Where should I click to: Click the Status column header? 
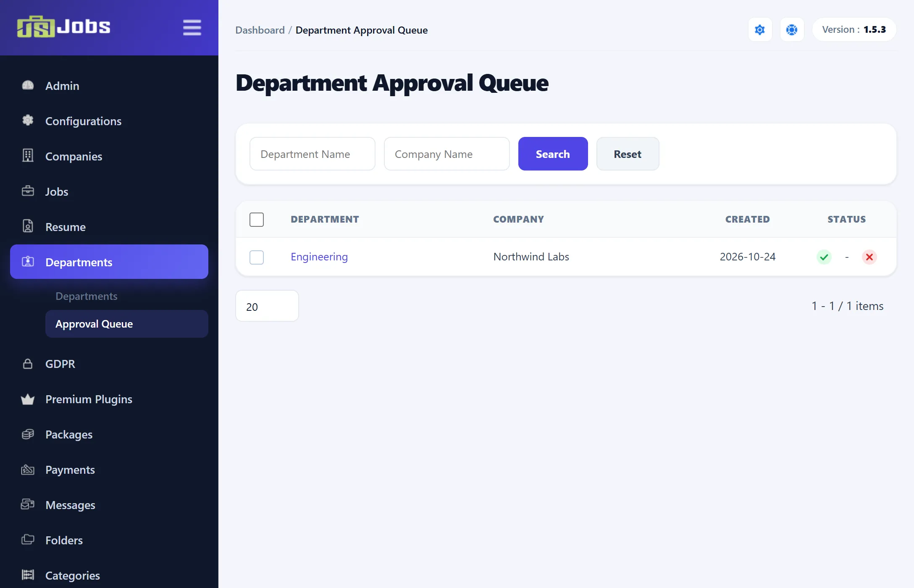coord(847,219)
